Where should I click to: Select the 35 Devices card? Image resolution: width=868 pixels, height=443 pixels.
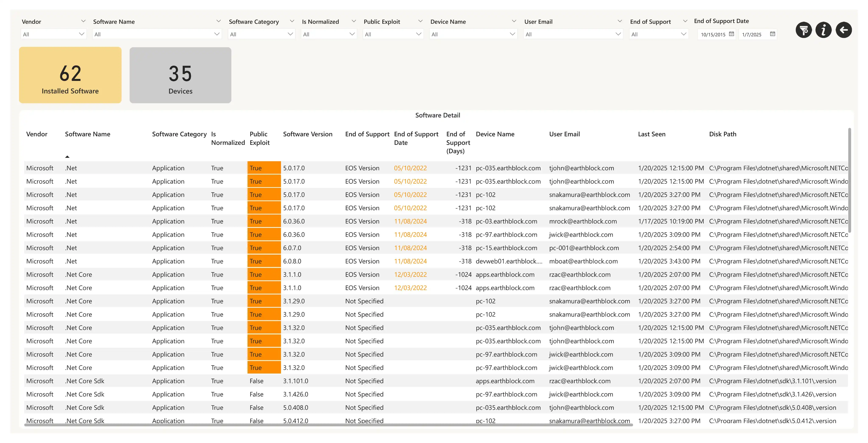[x=180, y=75]
